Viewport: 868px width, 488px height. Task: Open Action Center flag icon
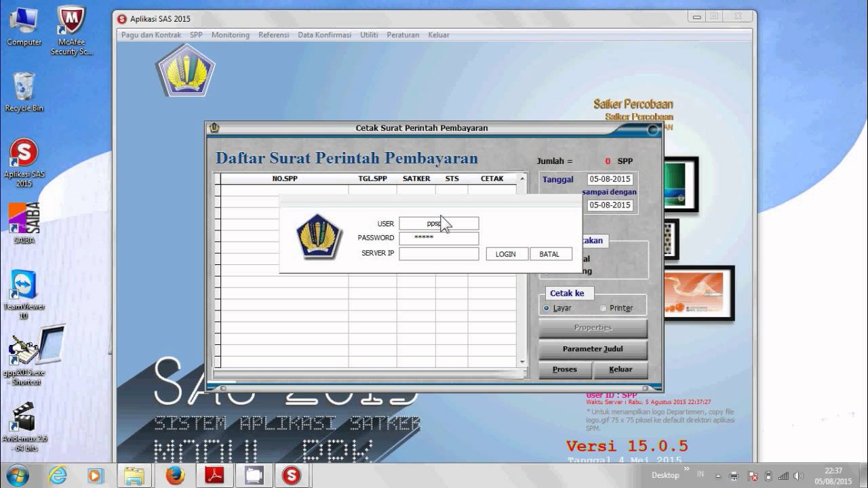click(x=752, y=476)
